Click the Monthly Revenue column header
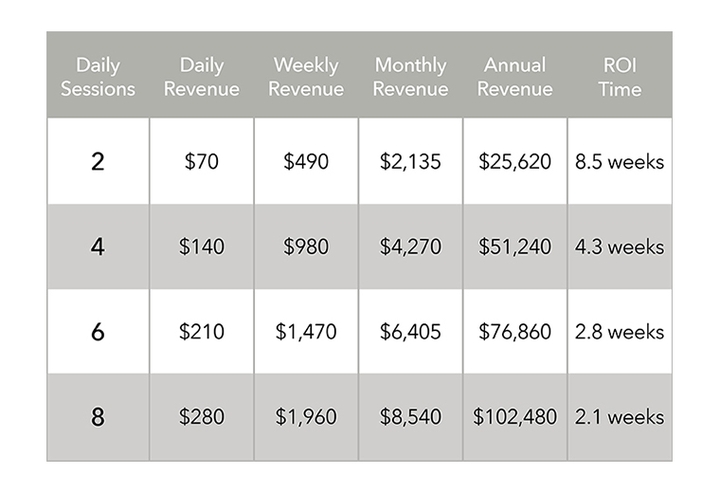The image size is (720, 493). tap(411, 75)
